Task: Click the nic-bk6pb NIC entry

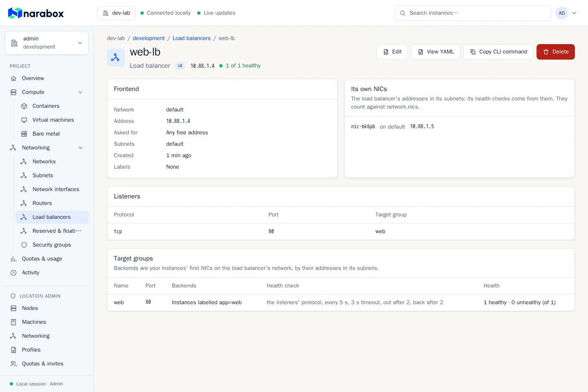Action: click(x=363, y=127)
